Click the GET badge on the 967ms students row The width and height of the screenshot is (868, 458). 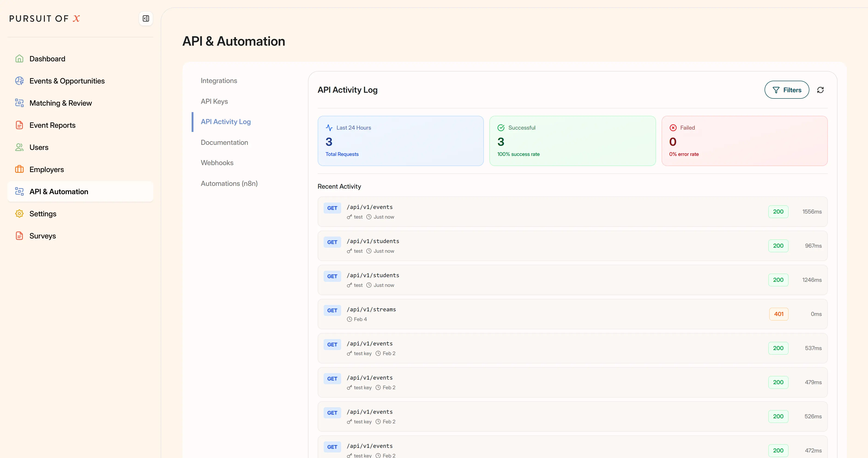(332, 242)
